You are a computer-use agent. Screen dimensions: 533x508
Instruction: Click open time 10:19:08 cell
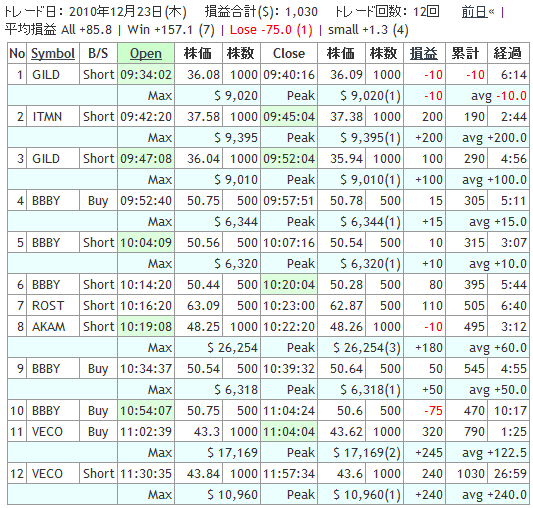(146, 327)
